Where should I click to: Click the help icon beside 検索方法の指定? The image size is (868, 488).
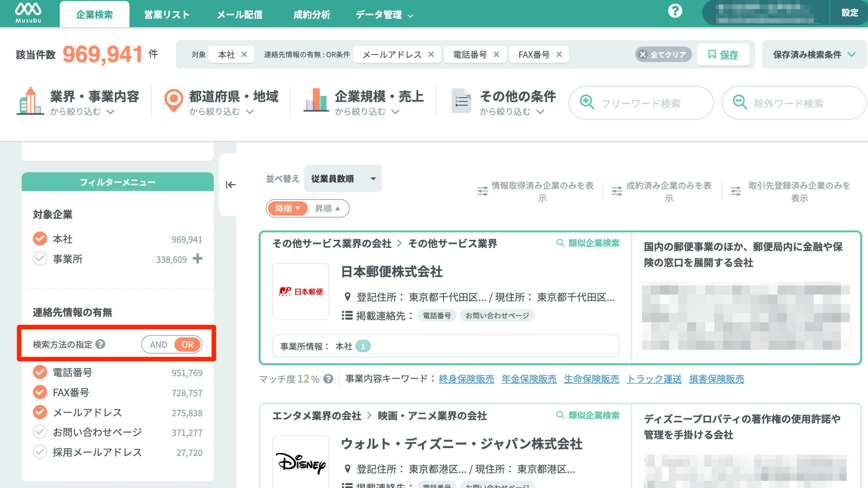click(x=100, y=344)
